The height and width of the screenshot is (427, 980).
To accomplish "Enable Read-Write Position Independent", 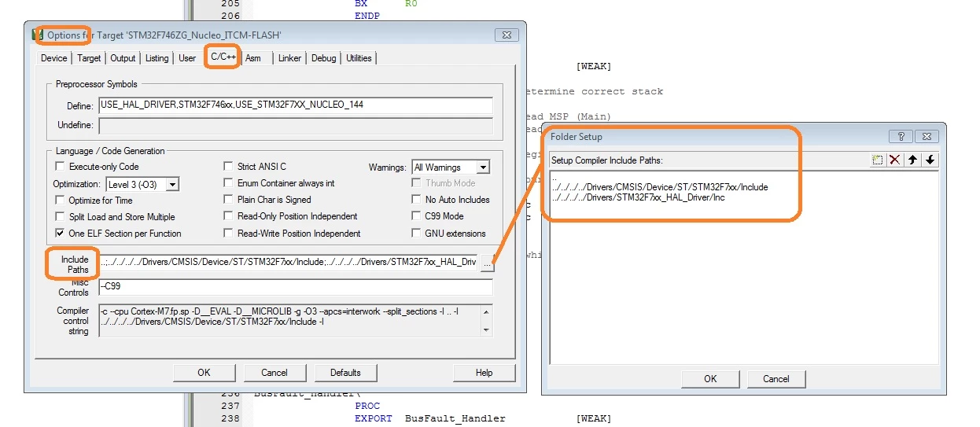I will pyautogui.click(x=228, y=234).
